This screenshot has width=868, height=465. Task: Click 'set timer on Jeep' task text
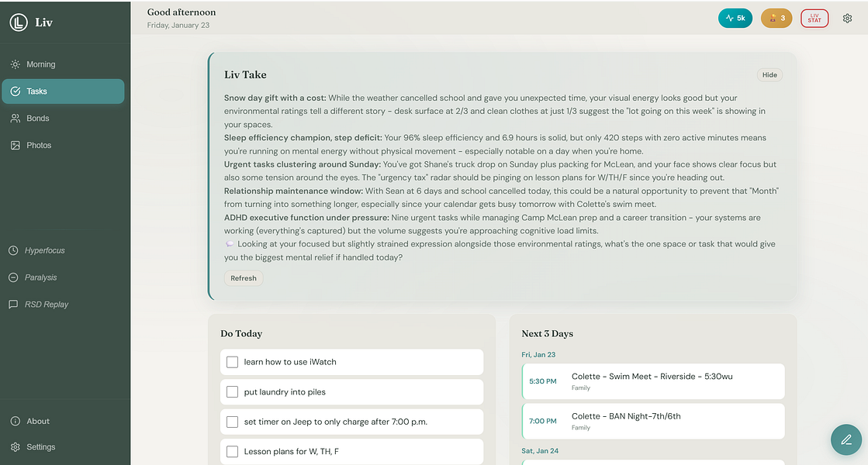pyautogui.click(x=335, y=422)
